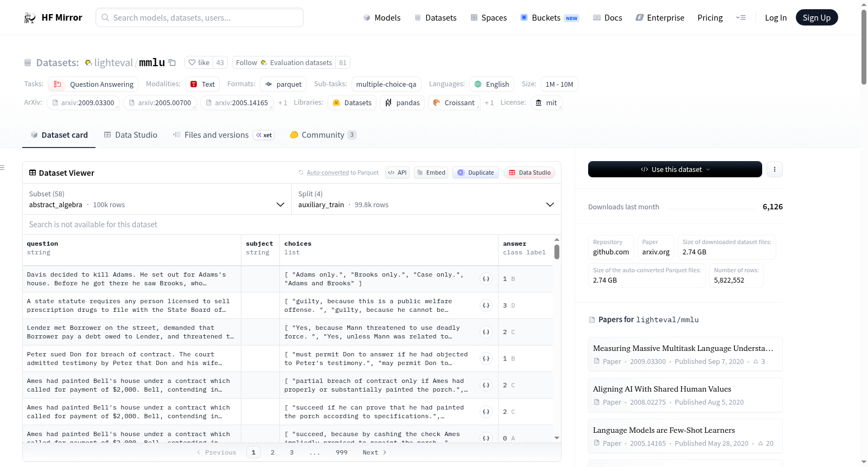This screenshot has width=868, height=467.
Task: Click the Sign Up button
Action: click(x=816, y=17)
